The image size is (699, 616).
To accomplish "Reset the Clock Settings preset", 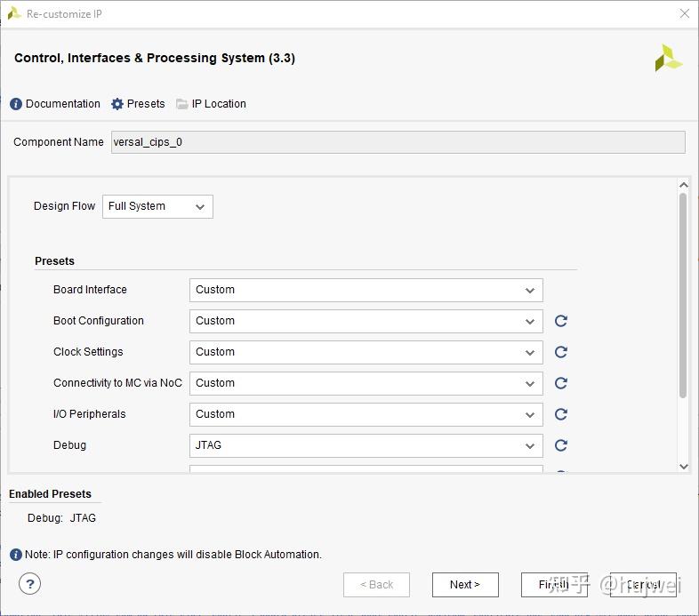I will point(561,352).
